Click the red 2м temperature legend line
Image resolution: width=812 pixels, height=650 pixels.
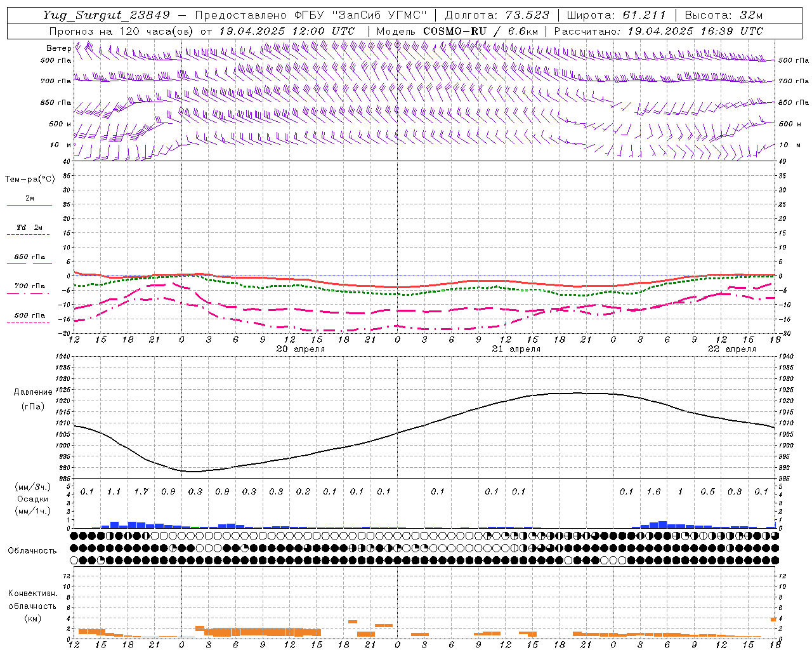click(x=29, y=205)
